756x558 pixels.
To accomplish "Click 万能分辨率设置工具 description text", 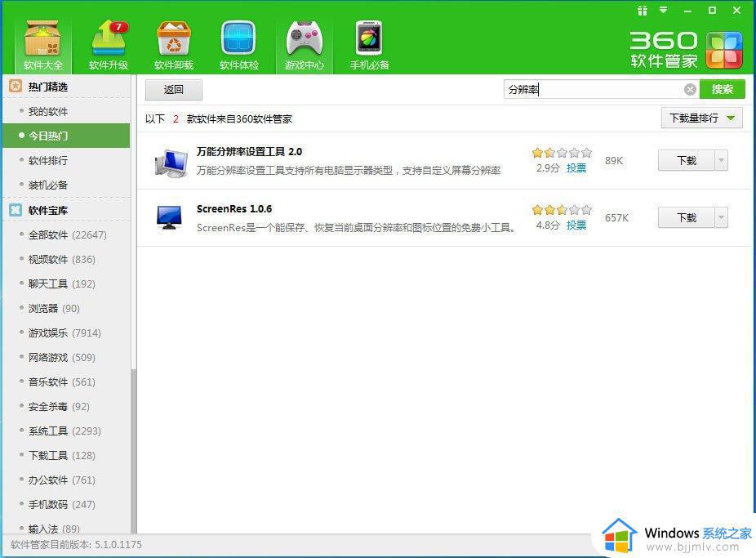I will [x=349, y=170].
